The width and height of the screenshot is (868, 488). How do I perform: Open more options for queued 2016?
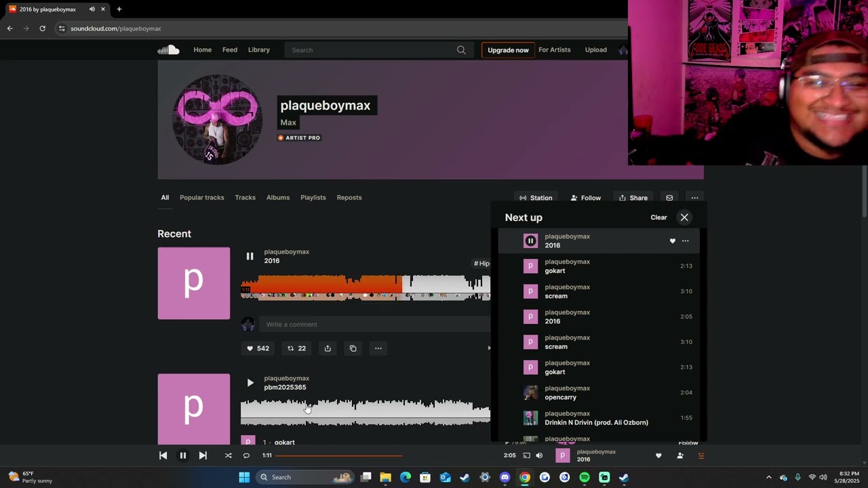[x=685, y=241]
